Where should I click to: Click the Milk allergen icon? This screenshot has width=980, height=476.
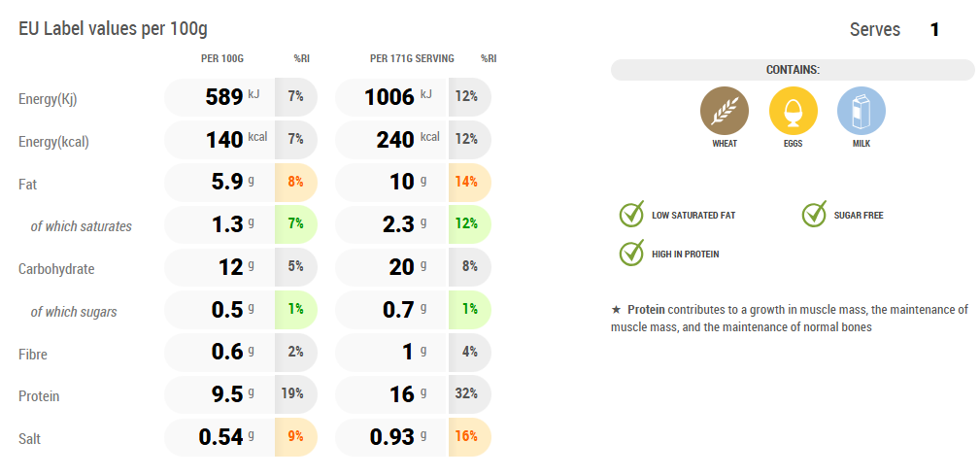pyautogui.click(x=861, y=110)
